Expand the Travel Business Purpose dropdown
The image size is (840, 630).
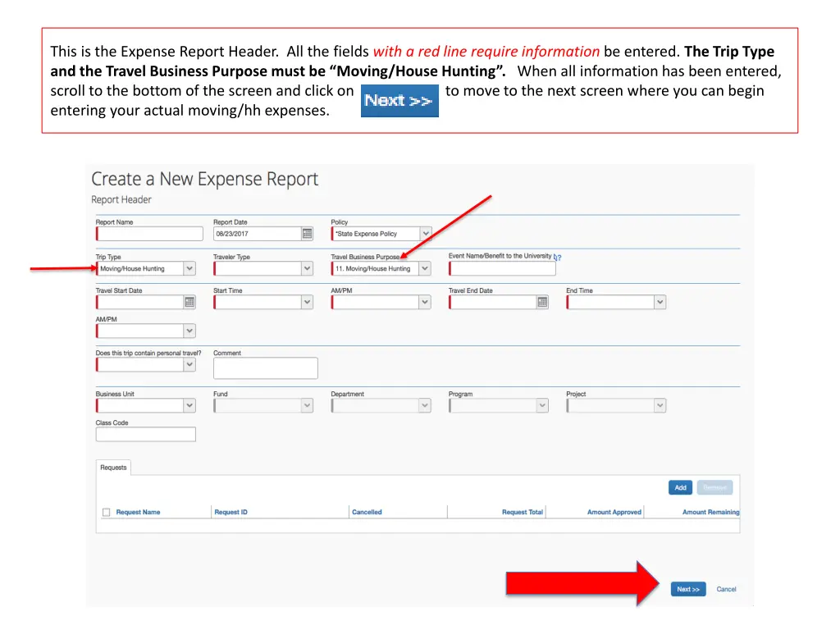click(x=425, y=268)
